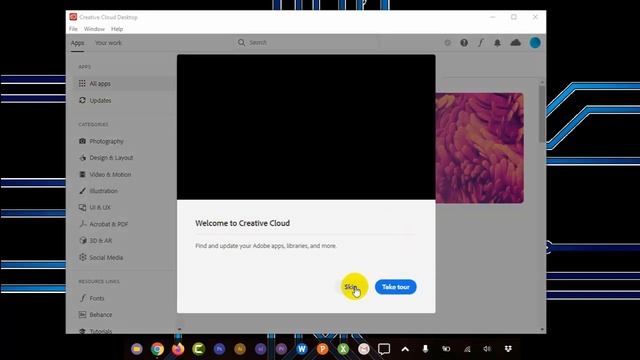Click the Video & Motion film icon
The height and width of the screenshot is (360, 640).
click(x=82, y=174)
